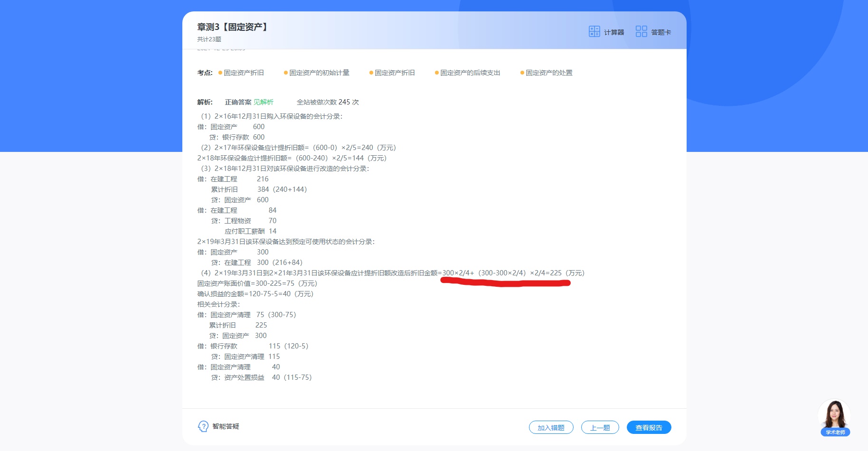Open the 固定资产的处置 topic tag
868x451 pixels.
click(549, 73)
